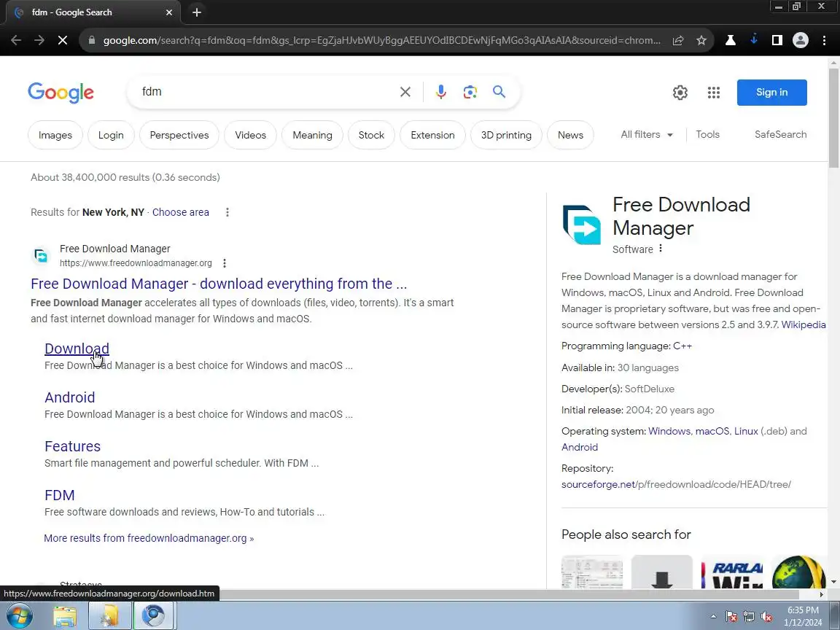This screenshot has width=840, height=630.
Task: Click the down arrow thumbnail under People also search
Action: (x=661, y=572)
